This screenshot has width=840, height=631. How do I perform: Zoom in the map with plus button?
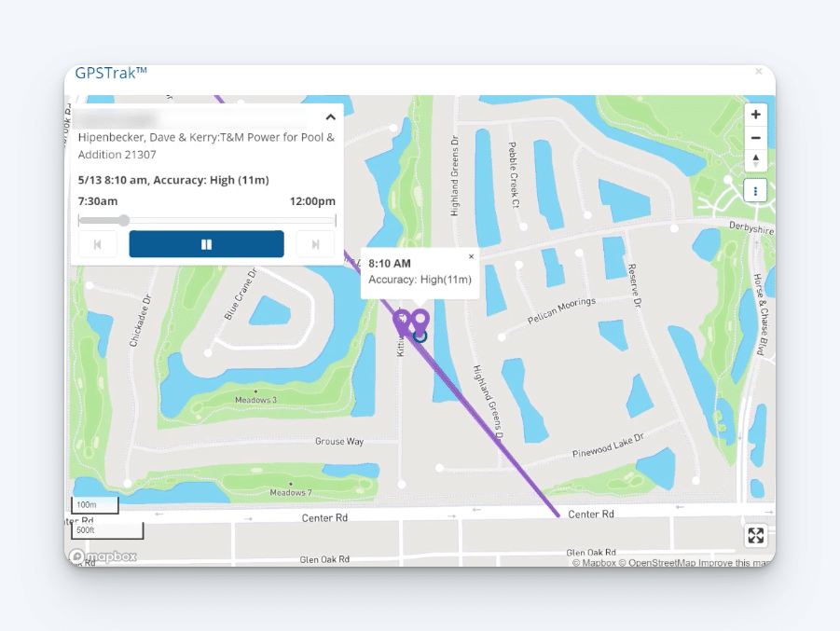click(x=755, y=115)
